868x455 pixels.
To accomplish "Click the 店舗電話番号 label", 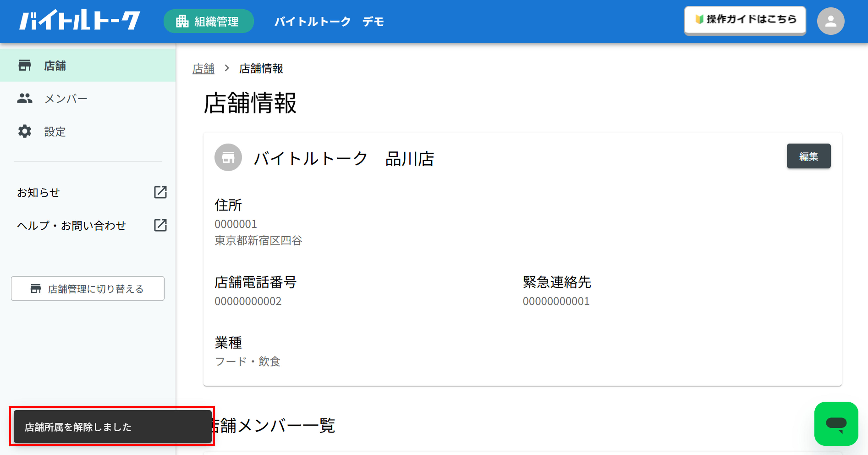I will coord(256,282).
